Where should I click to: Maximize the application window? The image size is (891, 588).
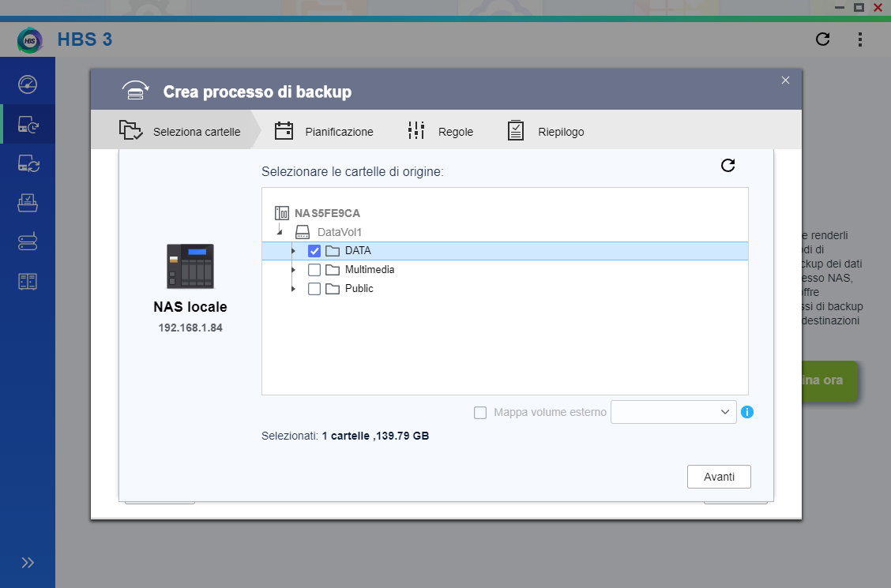(859, 7)
